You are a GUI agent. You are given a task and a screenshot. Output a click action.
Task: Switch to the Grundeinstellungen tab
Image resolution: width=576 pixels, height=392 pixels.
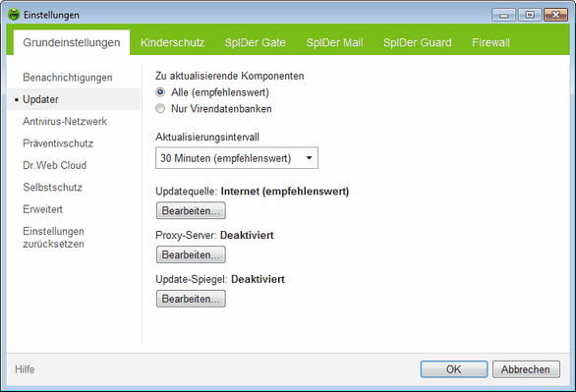pos(72,42)
